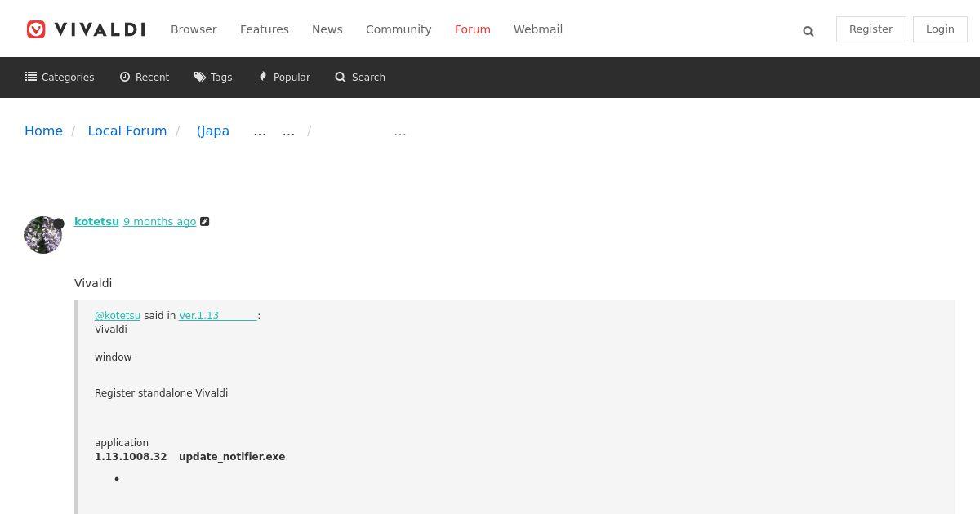
Task: Click the Login button
Action: point(940,29)
